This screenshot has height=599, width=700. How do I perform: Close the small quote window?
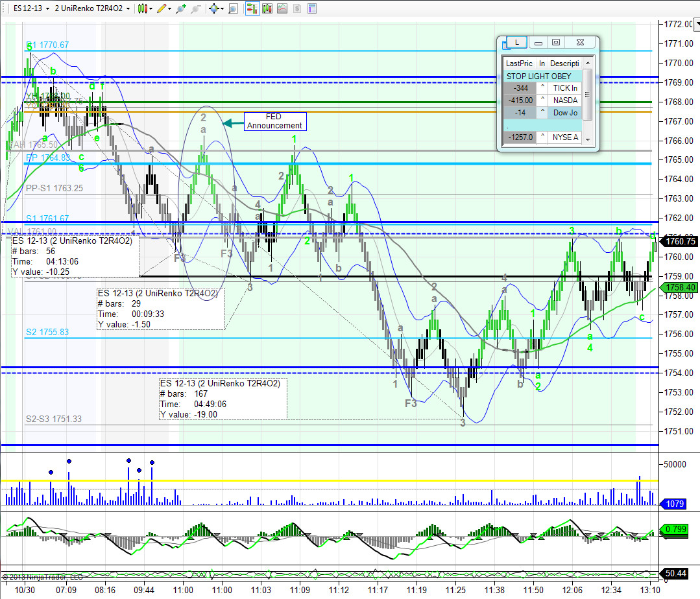[580, 42]
